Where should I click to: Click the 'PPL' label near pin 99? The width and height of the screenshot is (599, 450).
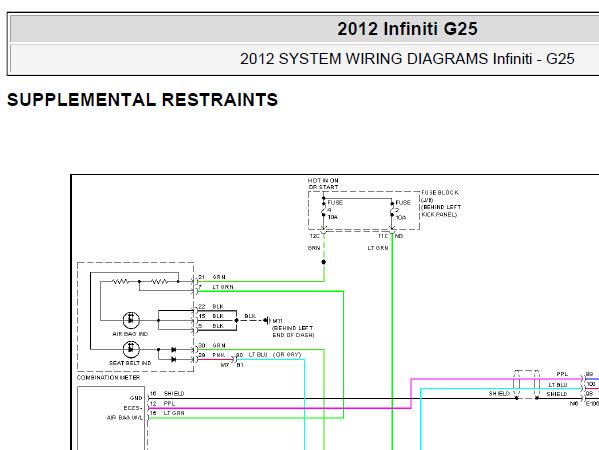(562, 374)
